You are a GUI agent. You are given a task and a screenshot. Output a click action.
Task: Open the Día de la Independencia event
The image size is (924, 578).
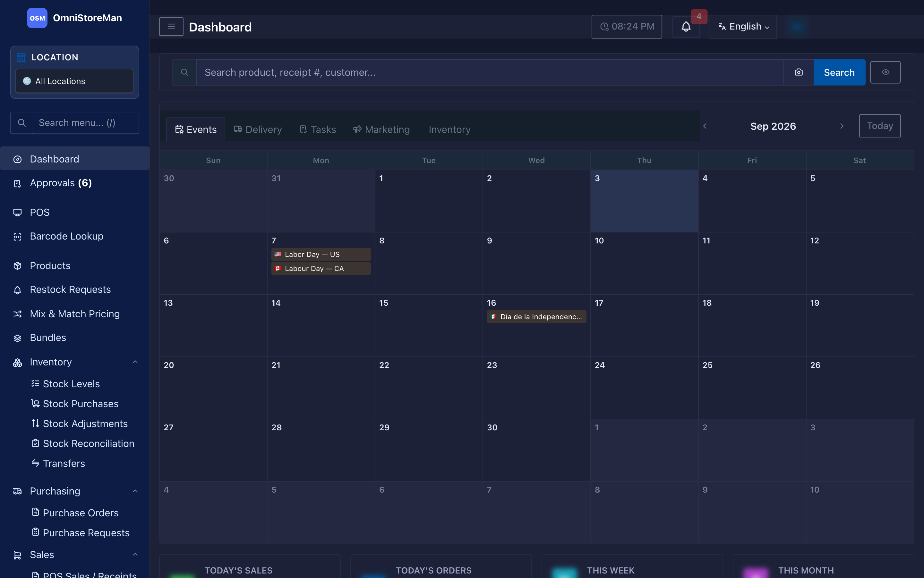[536, 317]
